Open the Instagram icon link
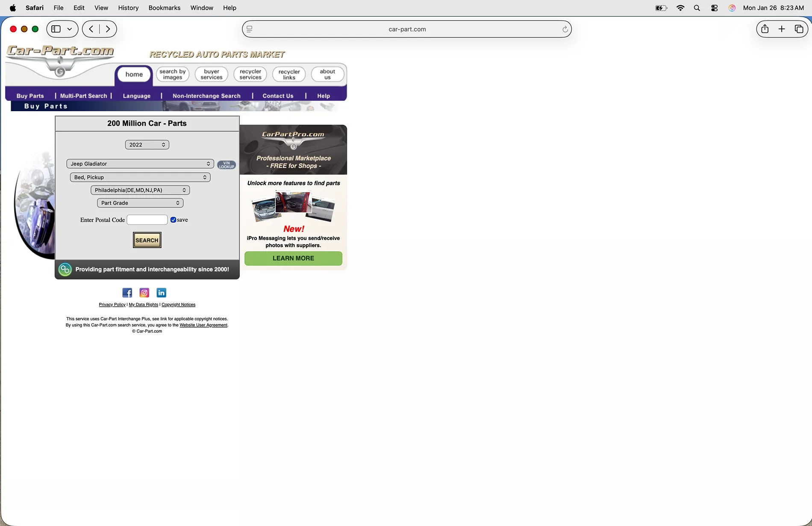This screenshot has height=526, width=812. coord(144,293)
